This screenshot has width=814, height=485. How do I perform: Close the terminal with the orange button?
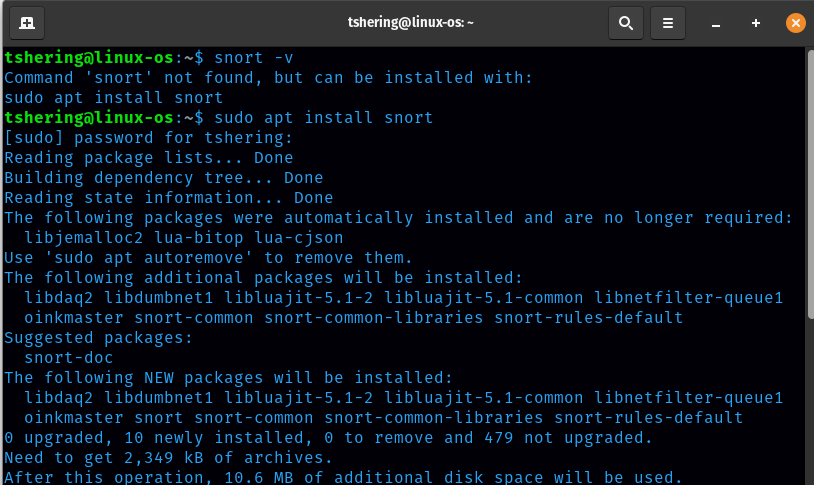point(795,22)
